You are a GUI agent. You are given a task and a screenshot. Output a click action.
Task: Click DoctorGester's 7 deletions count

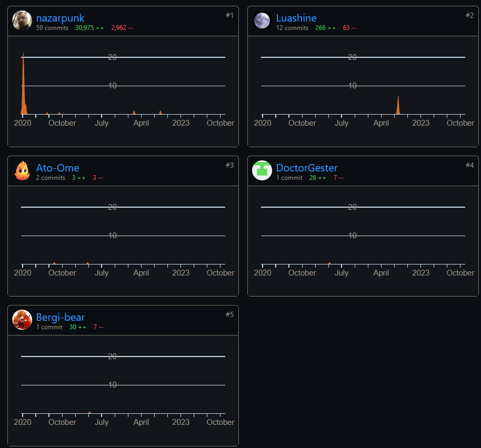[338, 178]
